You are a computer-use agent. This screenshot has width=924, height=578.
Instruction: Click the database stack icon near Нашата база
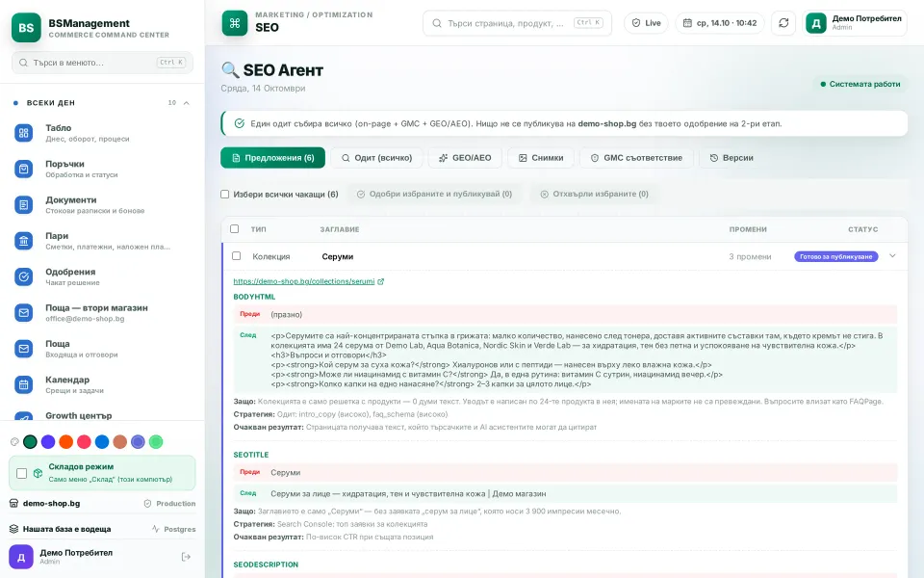click(x=14, y=529)
